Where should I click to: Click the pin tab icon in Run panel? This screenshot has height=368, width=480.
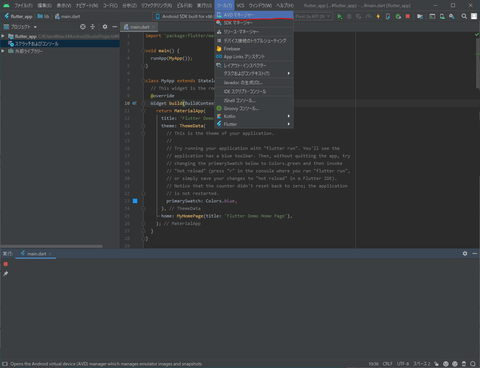pos(6,274)
